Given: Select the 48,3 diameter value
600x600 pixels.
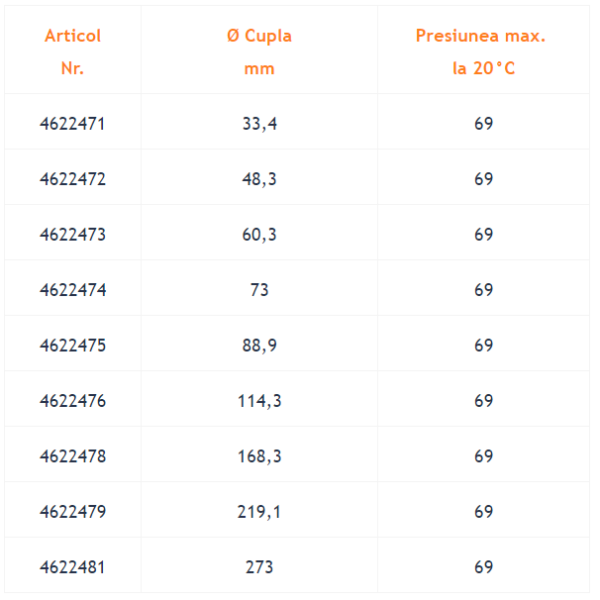Looking at the screenshot, I should [x=259, y=179].
